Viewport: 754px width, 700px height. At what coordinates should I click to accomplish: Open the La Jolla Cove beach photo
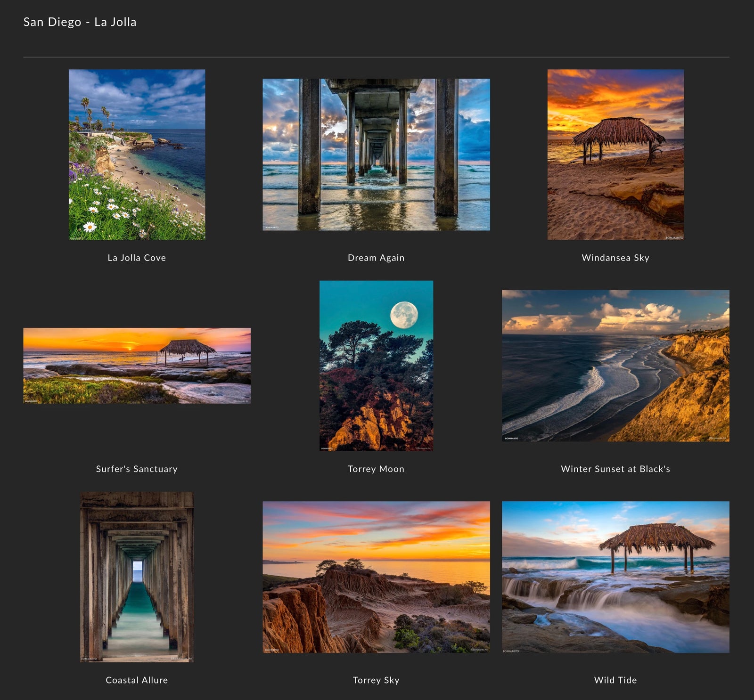pos(137,155)
